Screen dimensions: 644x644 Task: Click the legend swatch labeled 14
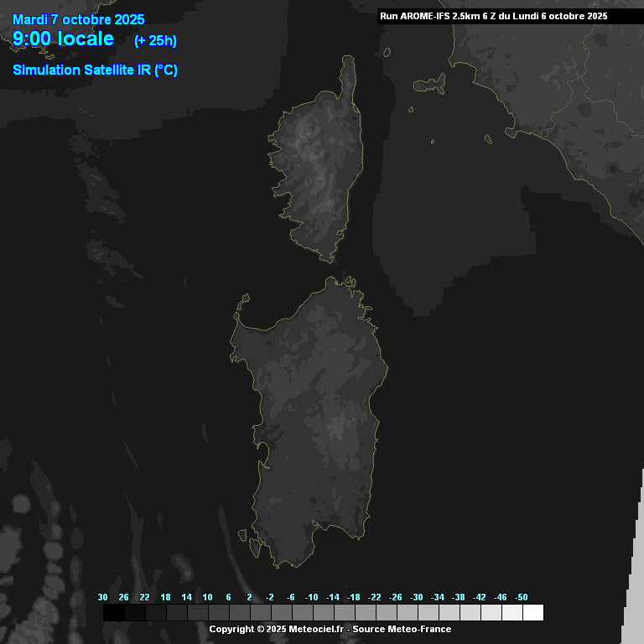point(197,613)
